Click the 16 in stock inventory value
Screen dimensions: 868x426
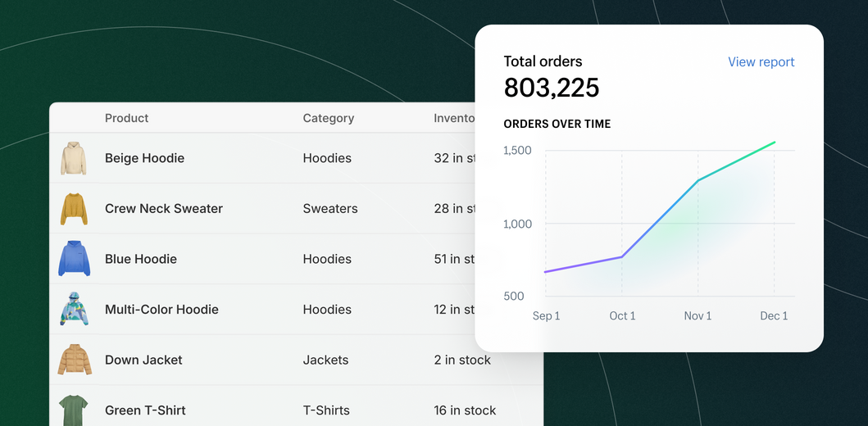465,410
